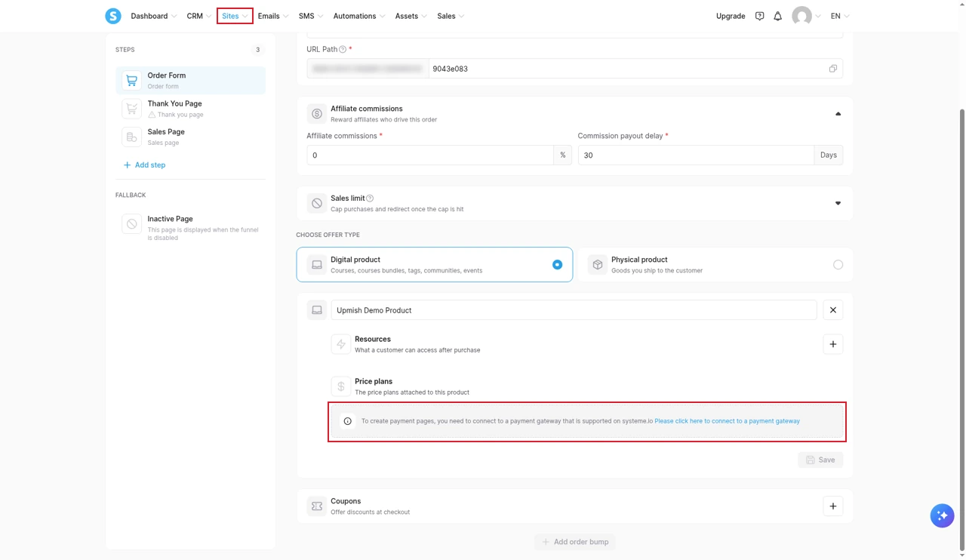Click the systeme.io logo icon

(113, 16)
